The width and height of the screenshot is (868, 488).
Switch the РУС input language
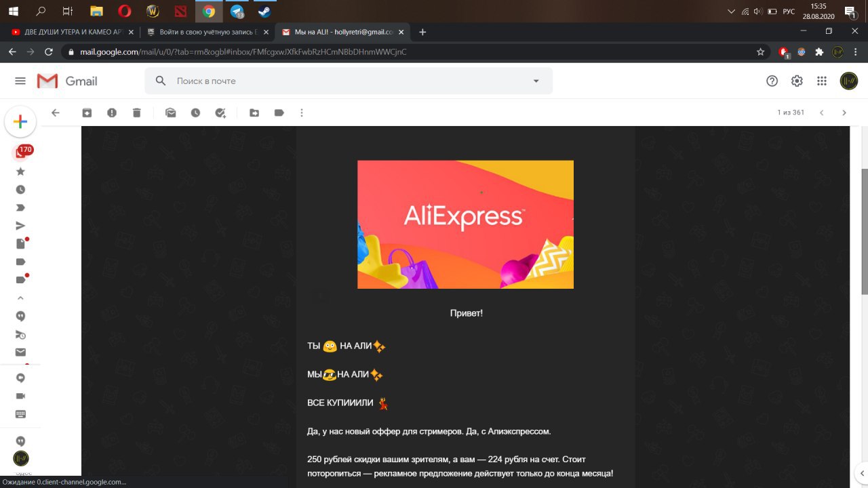(x=789, y=11)
